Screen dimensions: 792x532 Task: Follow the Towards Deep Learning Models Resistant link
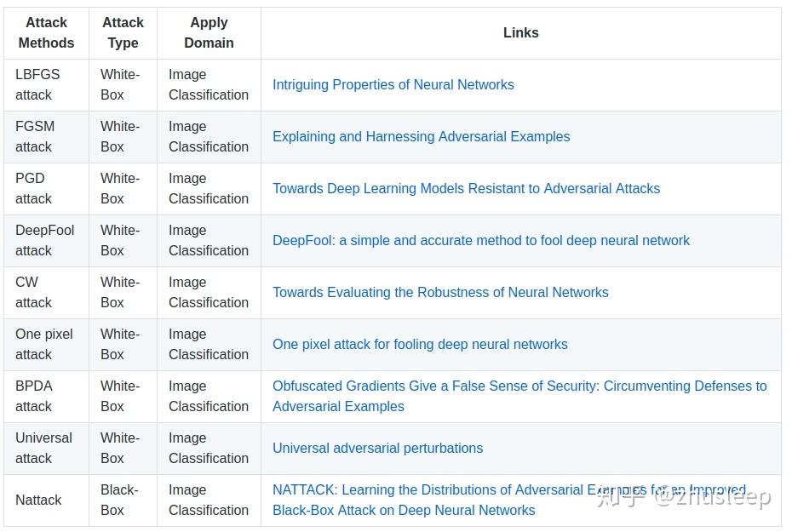[466, 189]
